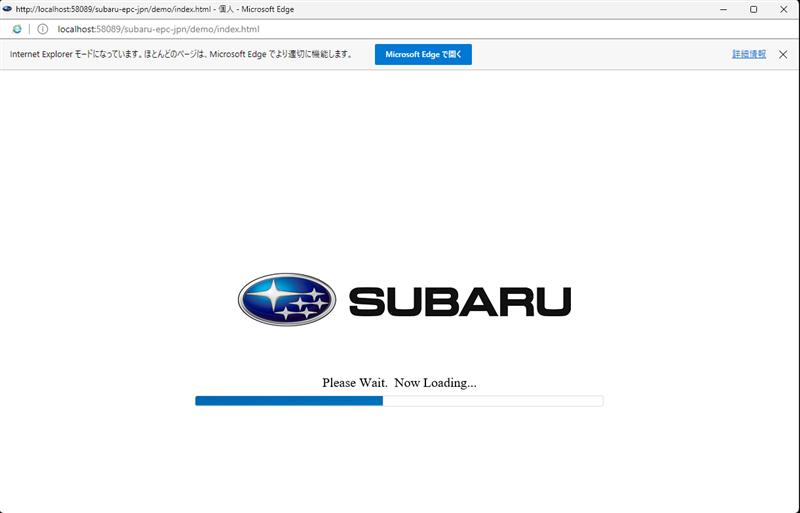Screen dimensions: 800x513
Task: Click the blue loading progress bar
Action: click(399, 401)
